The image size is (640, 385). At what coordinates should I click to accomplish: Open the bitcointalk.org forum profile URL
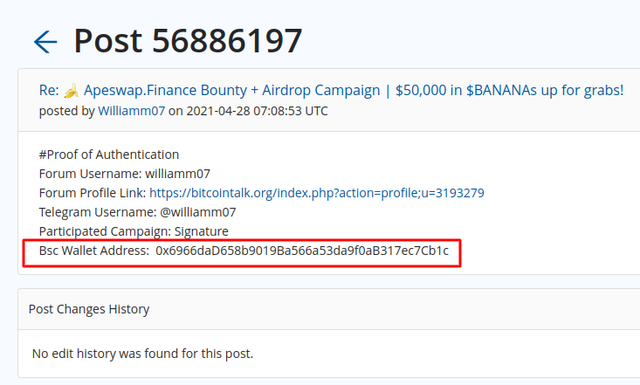click(x=317, y=193)
